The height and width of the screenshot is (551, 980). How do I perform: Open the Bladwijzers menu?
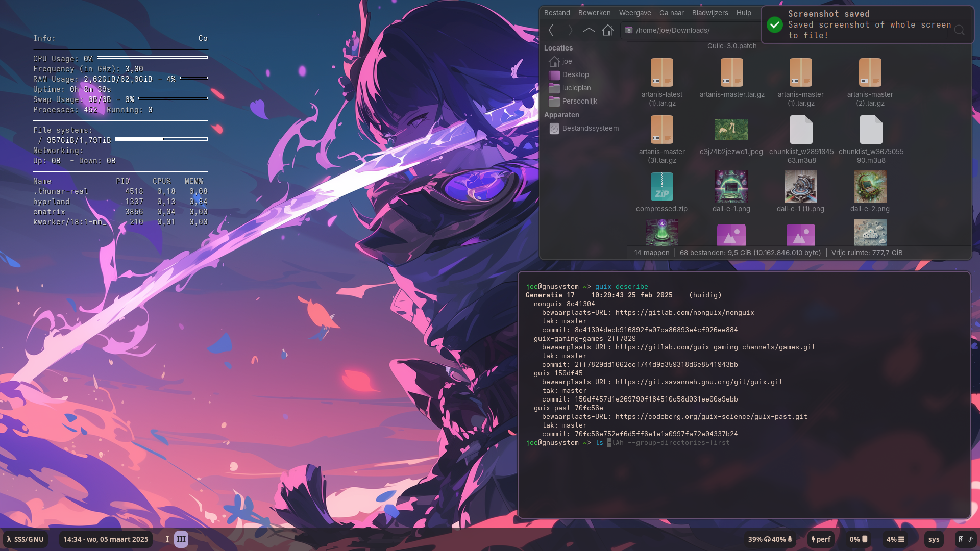tap(710, 13)
